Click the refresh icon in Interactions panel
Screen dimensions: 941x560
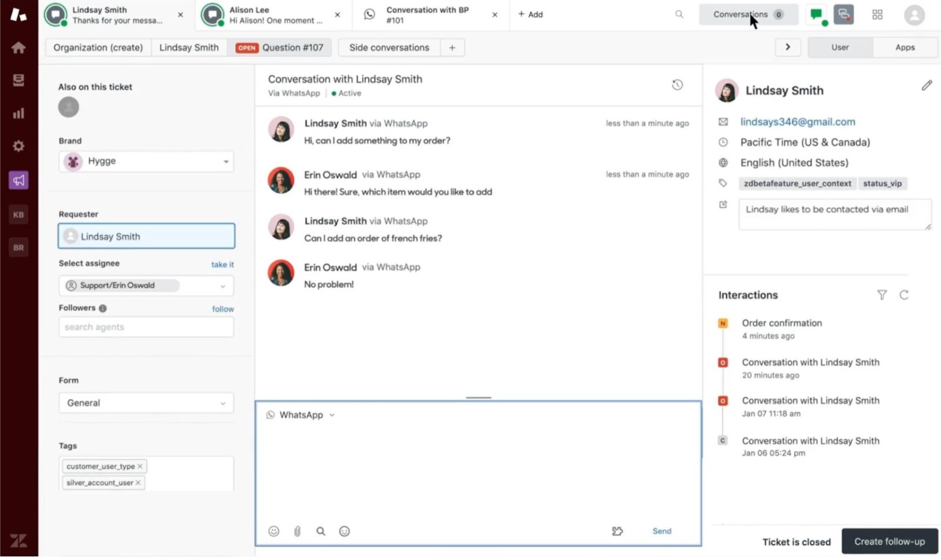904,294
